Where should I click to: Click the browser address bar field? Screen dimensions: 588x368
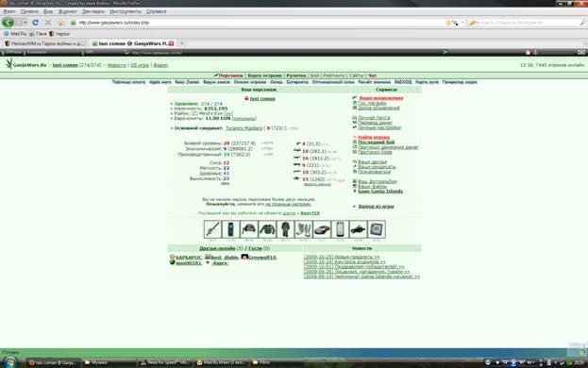[x=259, y=23]
